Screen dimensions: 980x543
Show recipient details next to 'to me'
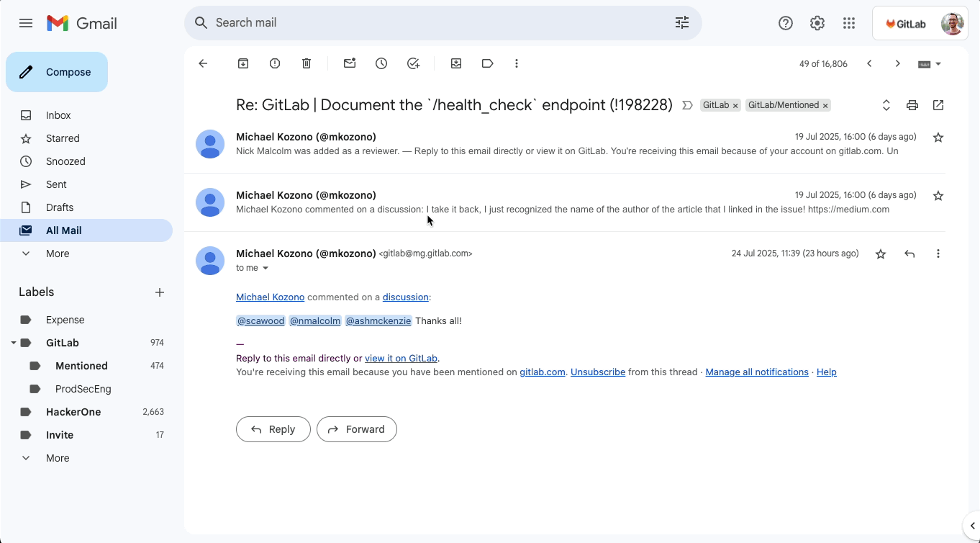266,268
